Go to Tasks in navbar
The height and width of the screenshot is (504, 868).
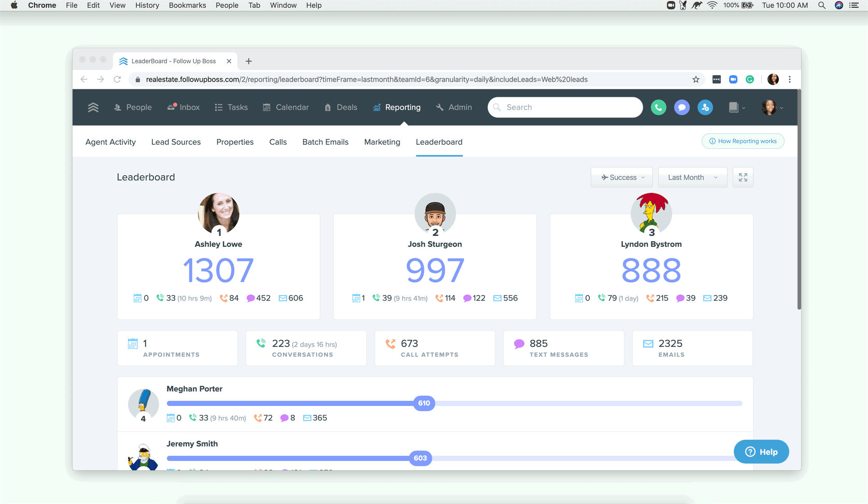[231, 107]
